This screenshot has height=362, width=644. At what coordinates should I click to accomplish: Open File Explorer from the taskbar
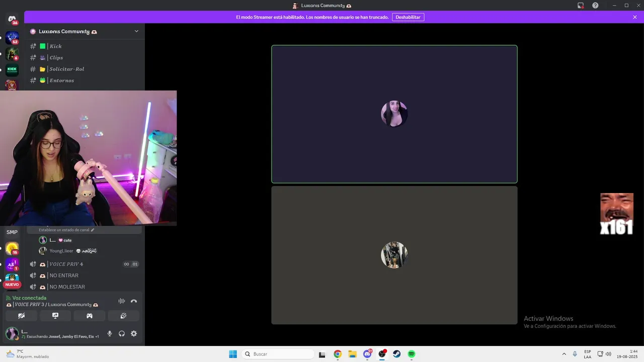(x=352, y=354)
